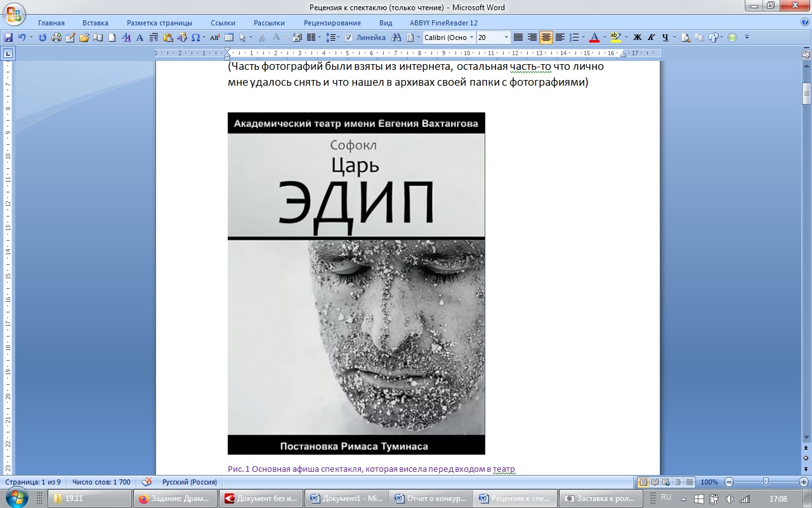
Task: Open the Разметка страницы tab
Action: pyautogui.click(x=159, y=23)
